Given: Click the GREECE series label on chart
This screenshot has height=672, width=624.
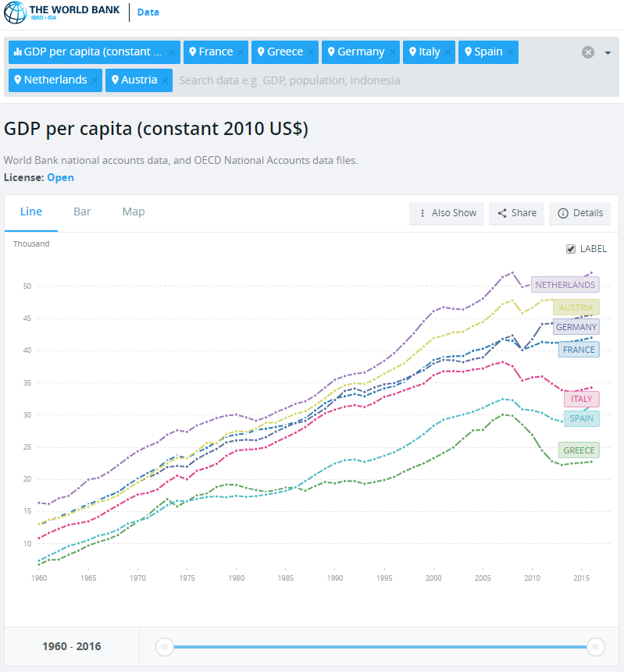Looking at the screenshot, I should 578,450.
